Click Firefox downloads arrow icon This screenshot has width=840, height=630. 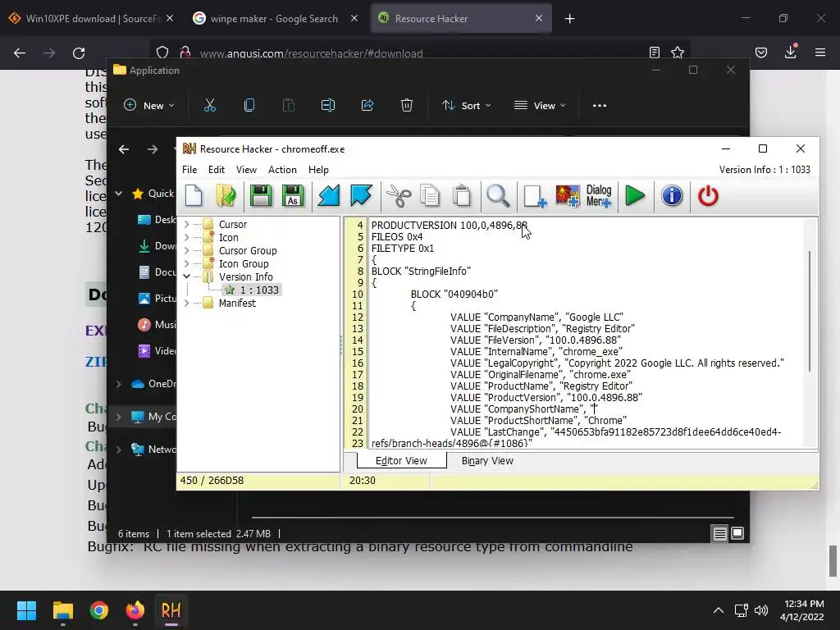pyautogui.click(x=791, y=52)
